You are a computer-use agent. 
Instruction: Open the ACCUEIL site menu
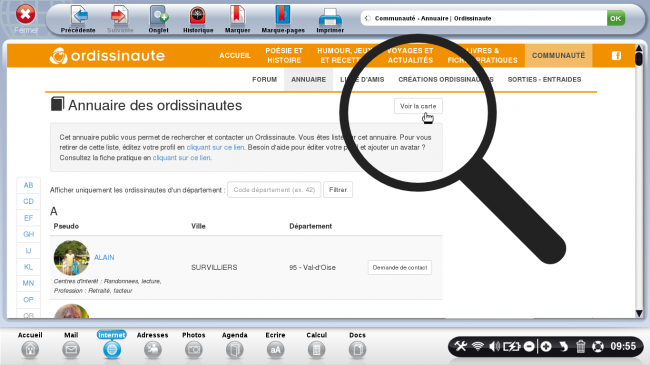click(235, 56)
